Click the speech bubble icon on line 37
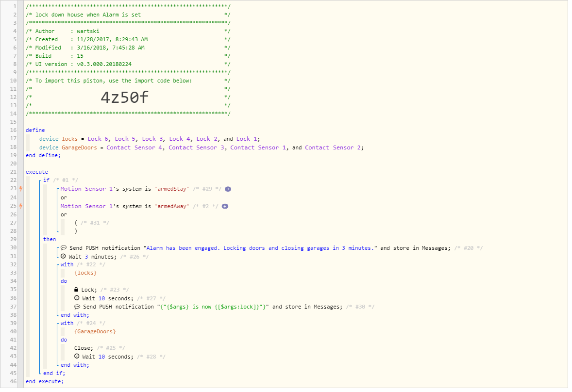This screenshot has height=392, width=572. pyautogui.click(x=77, y=307)
